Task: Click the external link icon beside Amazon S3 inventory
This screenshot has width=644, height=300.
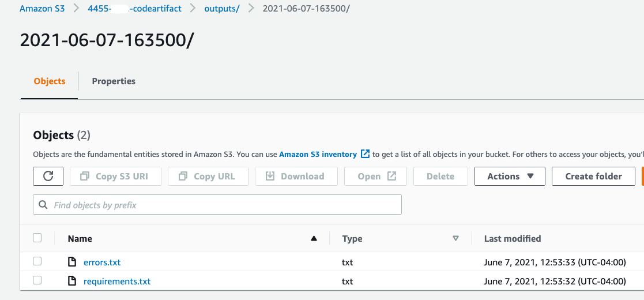Action: [x=365, y=154]
